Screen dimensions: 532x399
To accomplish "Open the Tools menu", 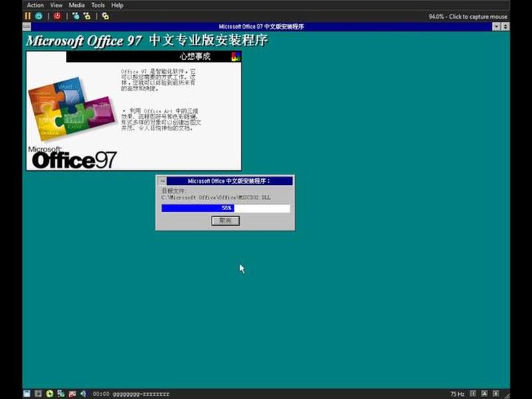I will coord(98,5).
